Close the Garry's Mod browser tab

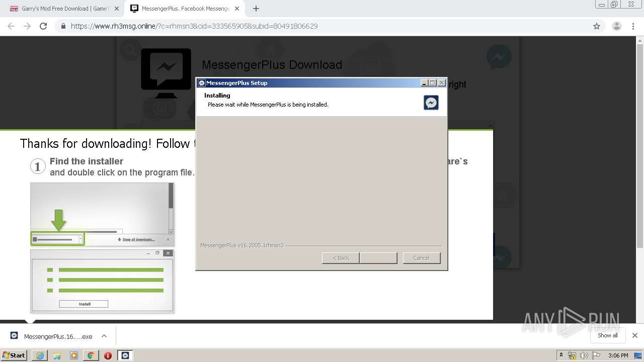(117, 9)
